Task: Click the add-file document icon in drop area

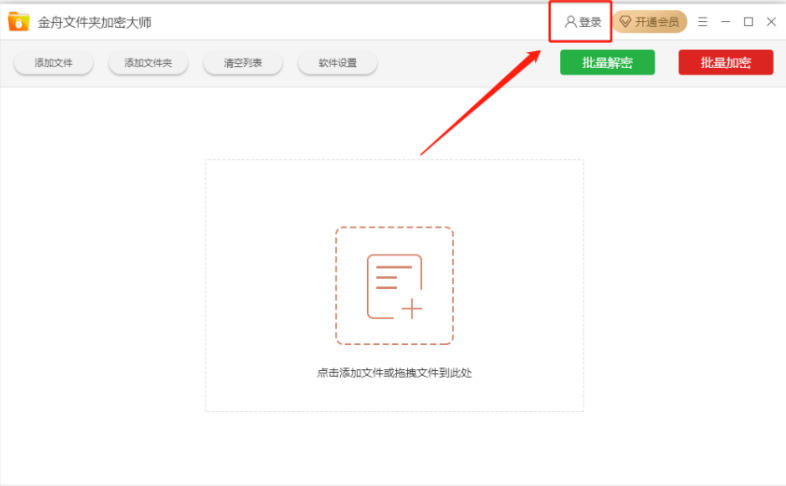Action: click(395, 286)
